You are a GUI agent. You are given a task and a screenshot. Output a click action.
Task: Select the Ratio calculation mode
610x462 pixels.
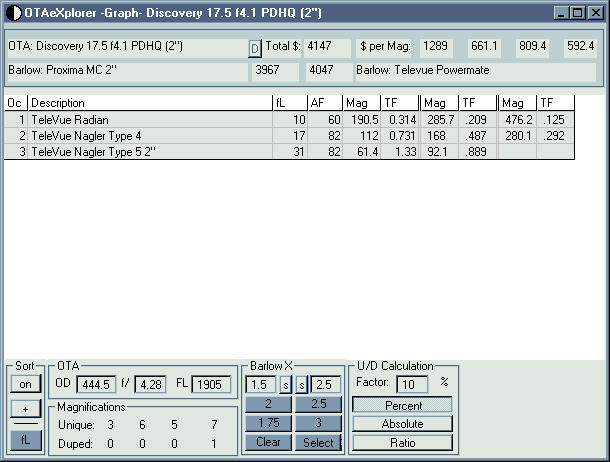point(403,443)
